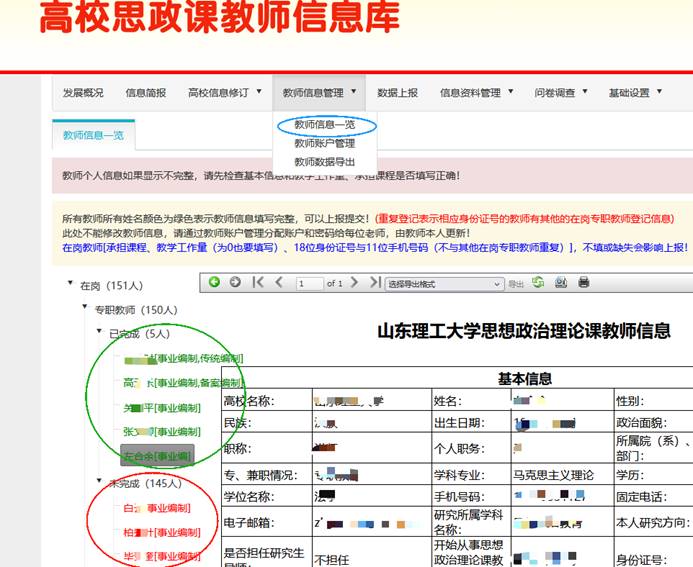Click the green refresh report icon
The width and height of the screenshot is (693, 567).
click(539, 283)
